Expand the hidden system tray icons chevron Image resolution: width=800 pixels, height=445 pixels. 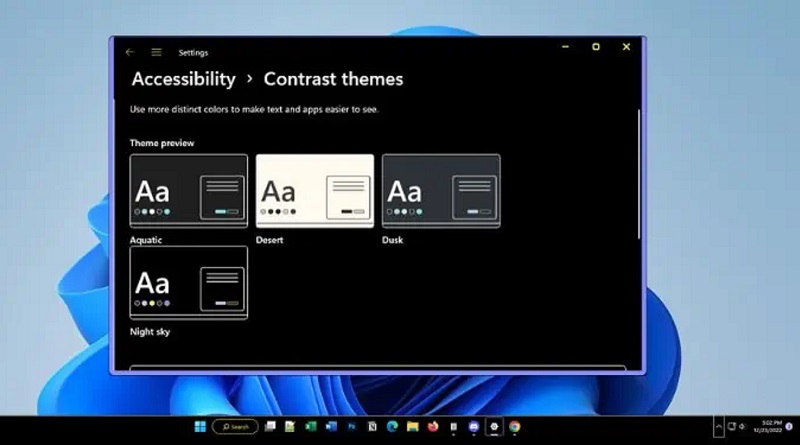pos(718,427)
